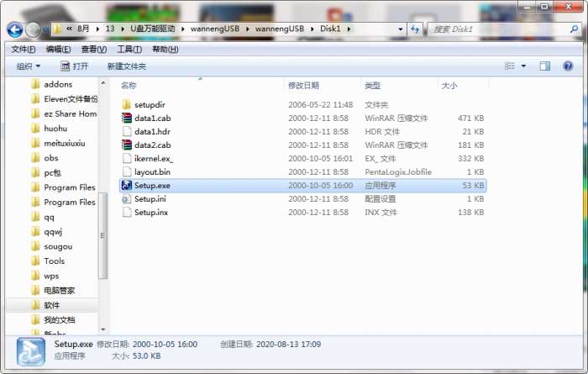Click the Back navigation arrow
Viewport: 588px width, 374px height.
[x=15, y=29]
